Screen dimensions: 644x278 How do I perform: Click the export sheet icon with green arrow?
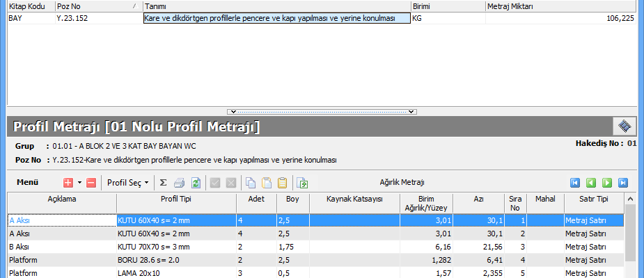click(302, 183)
